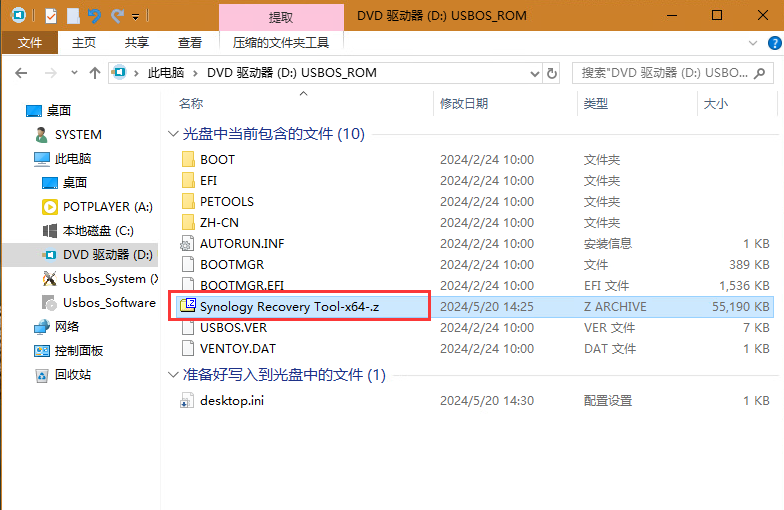The image size is (784, 510).
Task: Open the 压缩的文件夹工具 tab
Action: [x=280, y=42]
